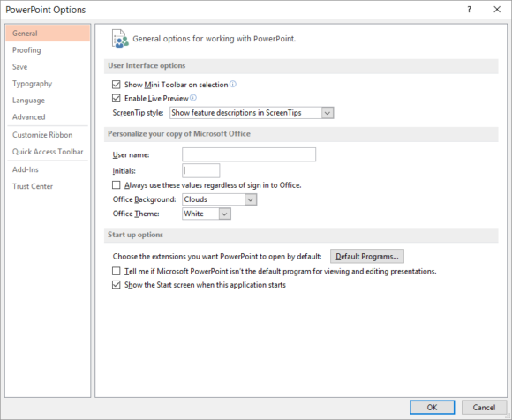Expand the Office Background dropdown showing Clouds
Viewport: 512px width, 420px height.
tap(220, 199)
